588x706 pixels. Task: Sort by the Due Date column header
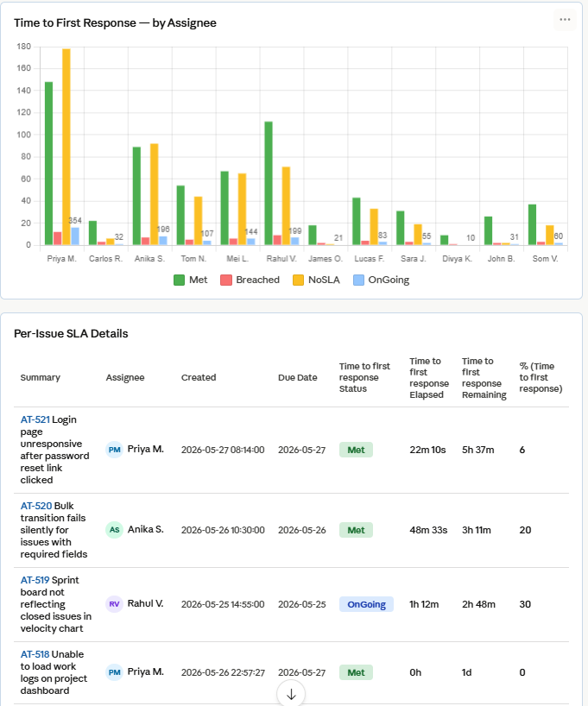pos(297,377)
